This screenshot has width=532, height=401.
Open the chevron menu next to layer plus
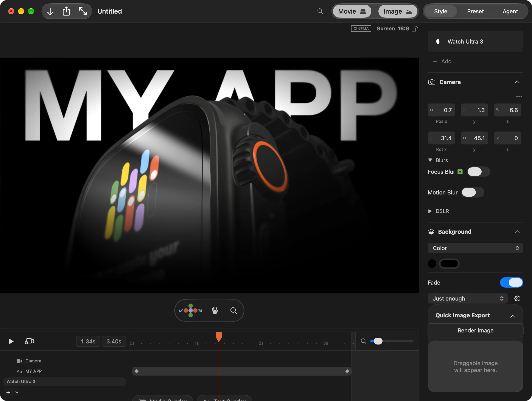click(x=17, y=392)
